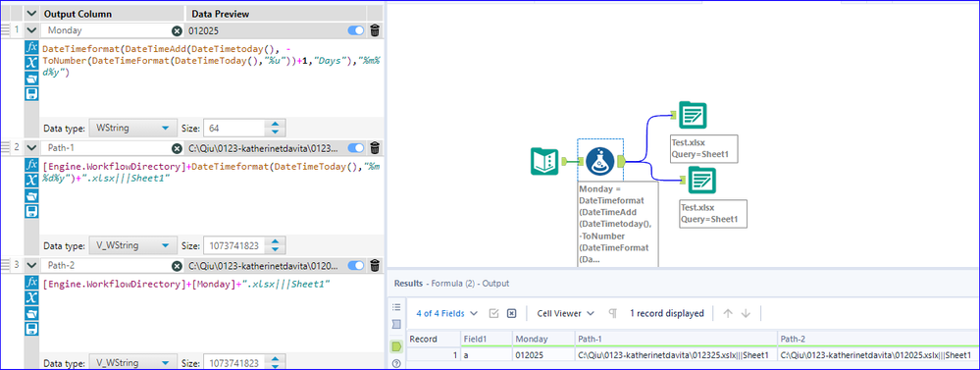Select the Field1 cell containing 'a'
The height and width of the screenshot is (370, 980).
[487, 355]
